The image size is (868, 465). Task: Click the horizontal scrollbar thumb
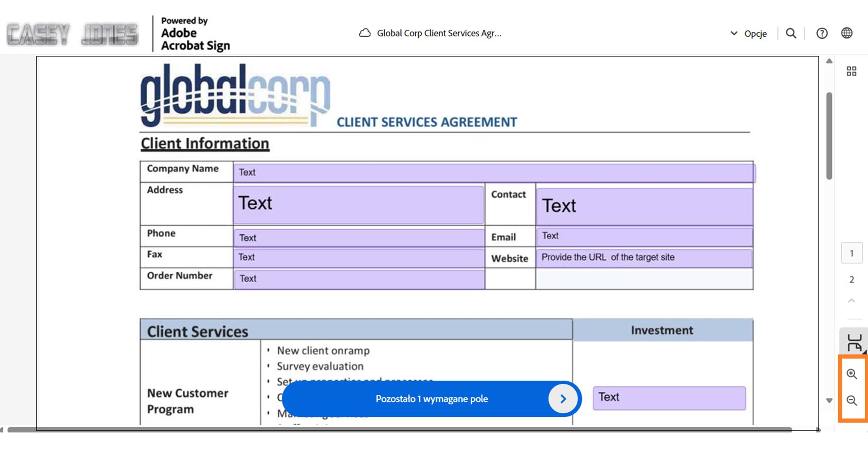(400, 429)
